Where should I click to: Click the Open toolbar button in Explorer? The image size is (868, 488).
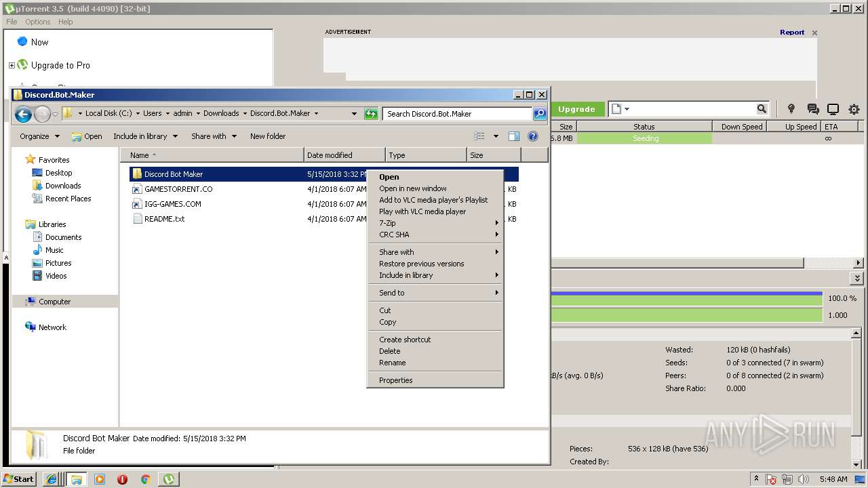click(87, 136)
